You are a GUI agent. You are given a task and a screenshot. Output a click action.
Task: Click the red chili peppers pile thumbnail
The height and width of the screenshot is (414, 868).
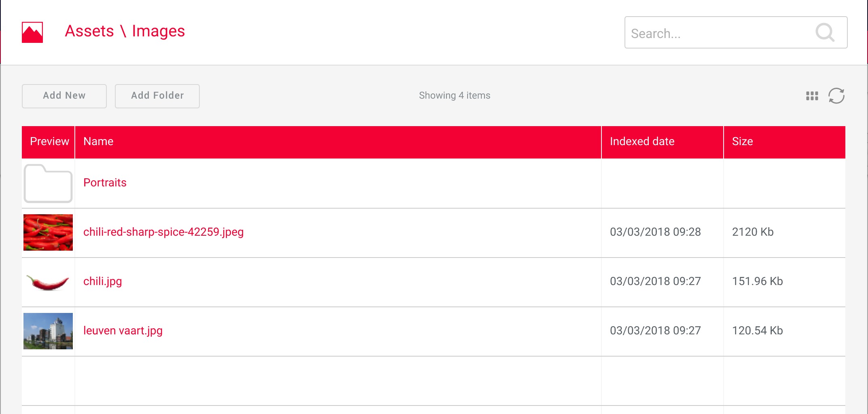tap(48, 232)
